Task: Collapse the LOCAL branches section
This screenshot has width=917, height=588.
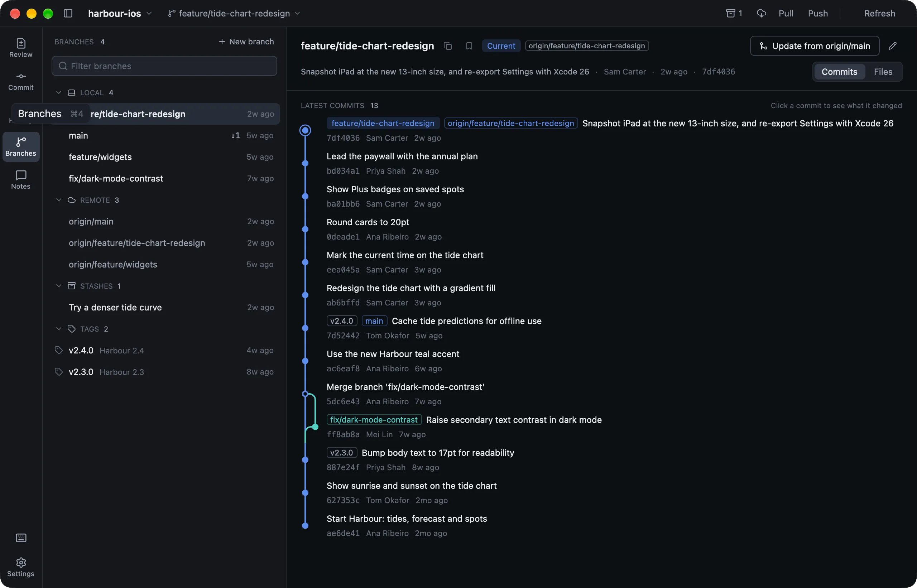Action: [58, 92]
